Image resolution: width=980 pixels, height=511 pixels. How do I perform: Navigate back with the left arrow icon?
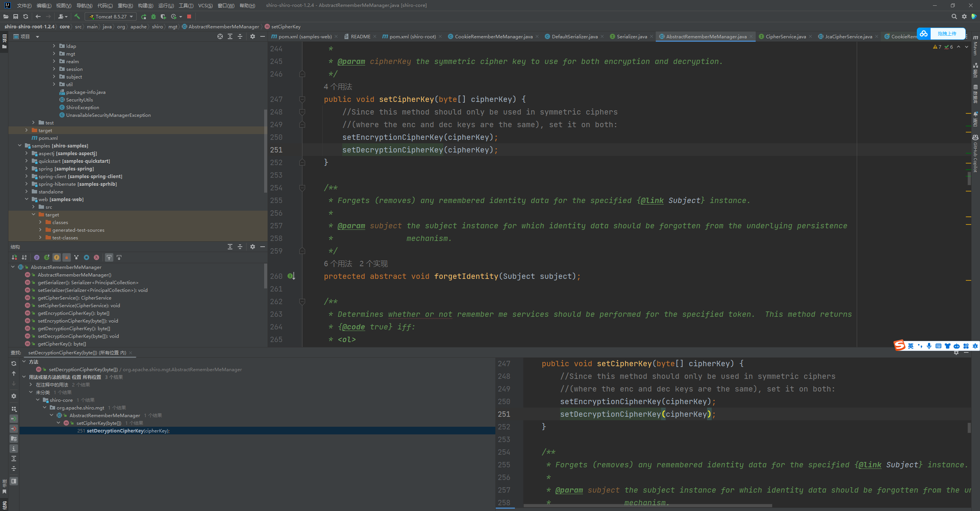coord(38,16)
